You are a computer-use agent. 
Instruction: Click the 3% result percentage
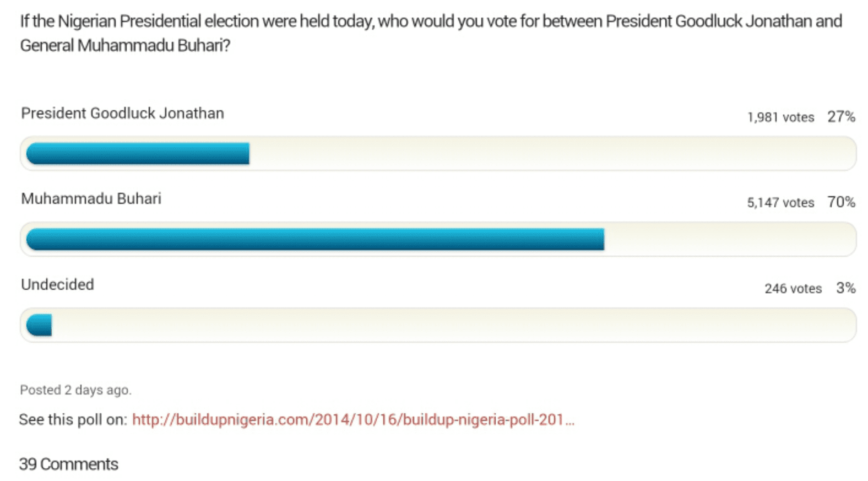[845, 288]
